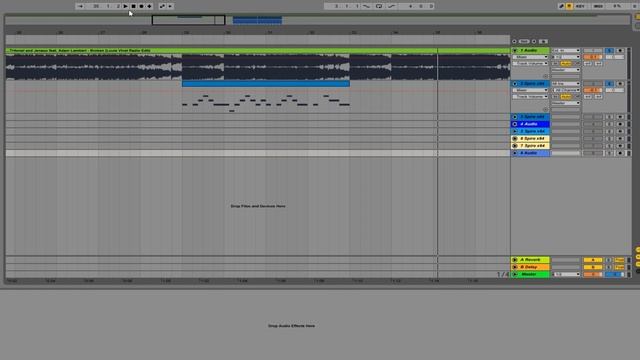Select the blue MIDI clip header

click(x=266, y=84)
